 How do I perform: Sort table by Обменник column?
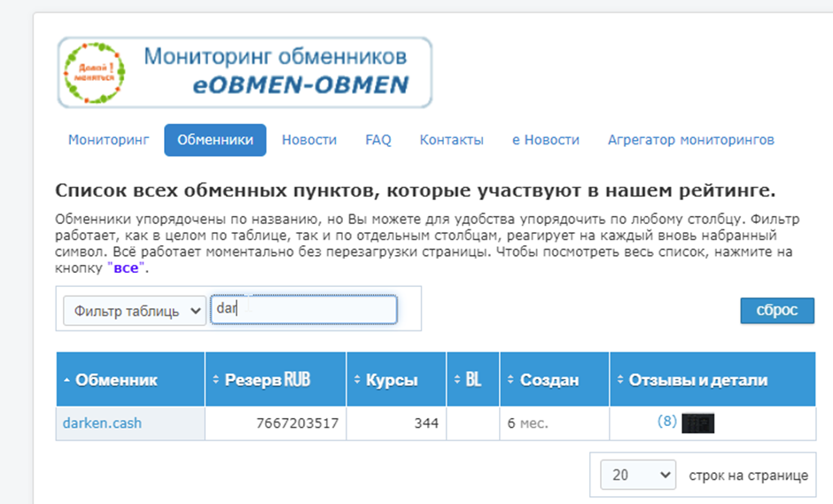click(x=130, y=379)
